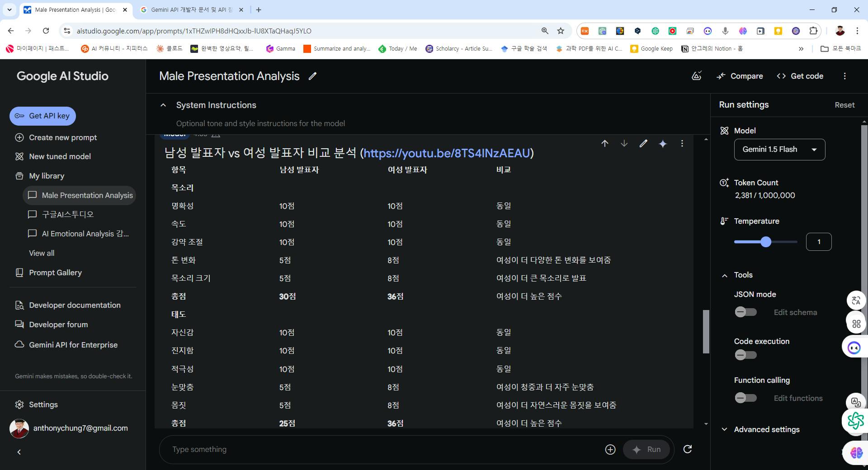The height and width of the screenshot is (470, 868).
Task: Open the browser zoom indicator
Action: point(545,31)
